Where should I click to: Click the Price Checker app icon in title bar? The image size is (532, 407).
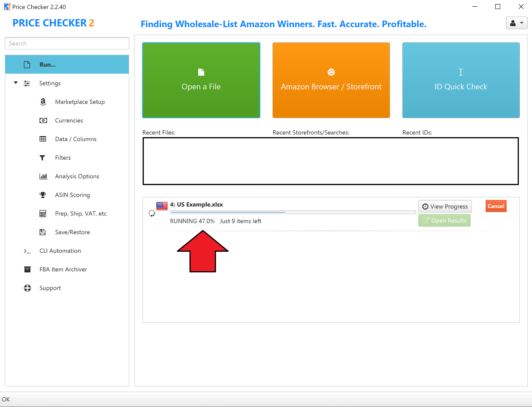[x=7, y=7]
